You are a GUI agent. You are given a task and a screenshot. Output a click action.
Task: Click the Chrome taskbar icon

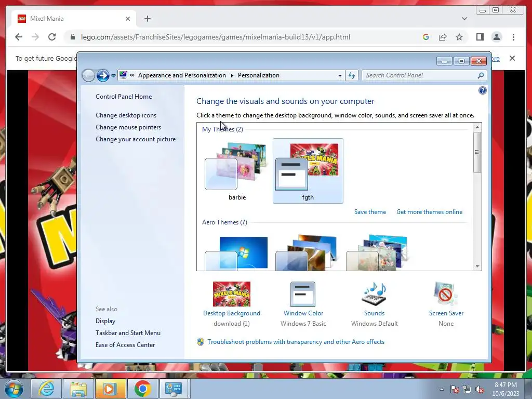point(142,389)
